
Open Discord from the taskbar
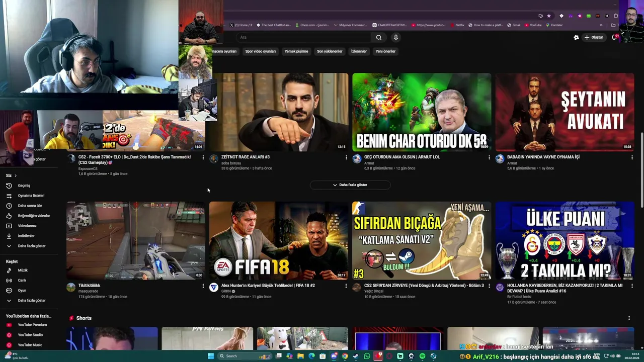click(x=334, y=356)
